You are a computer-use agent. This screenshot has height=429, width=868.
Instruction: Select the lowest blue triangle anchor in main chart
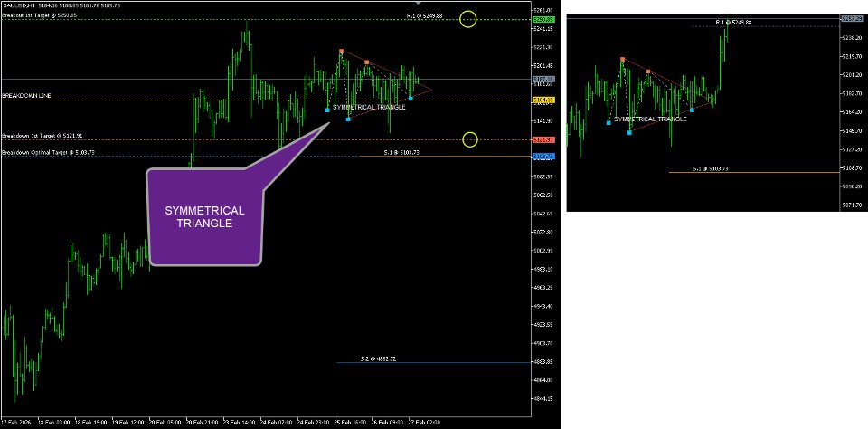pos(348,119)
